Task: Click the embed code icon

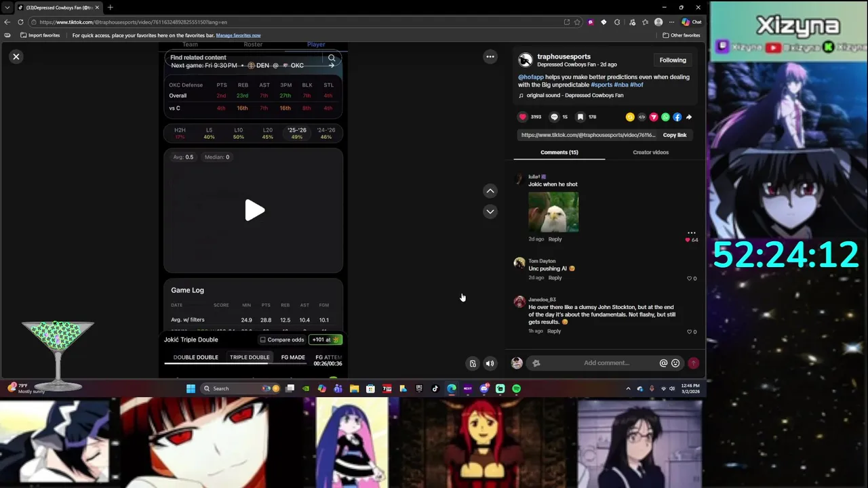Action: pos(642,117)
